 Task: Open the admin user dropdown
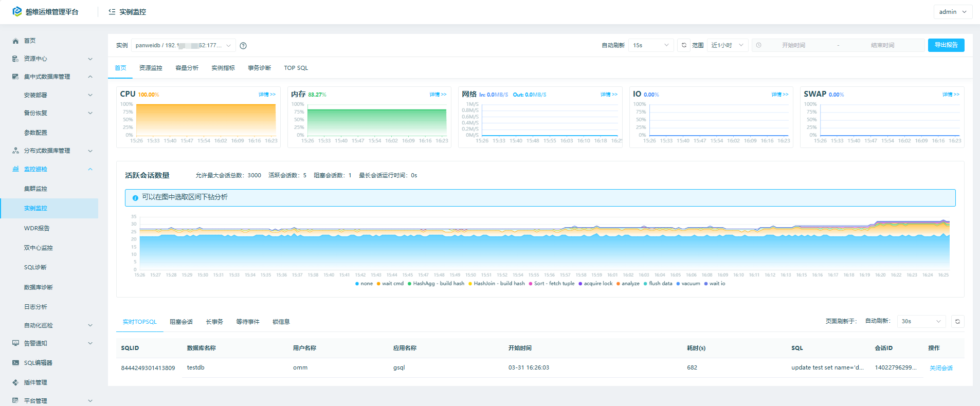click(x=953, y=12)
